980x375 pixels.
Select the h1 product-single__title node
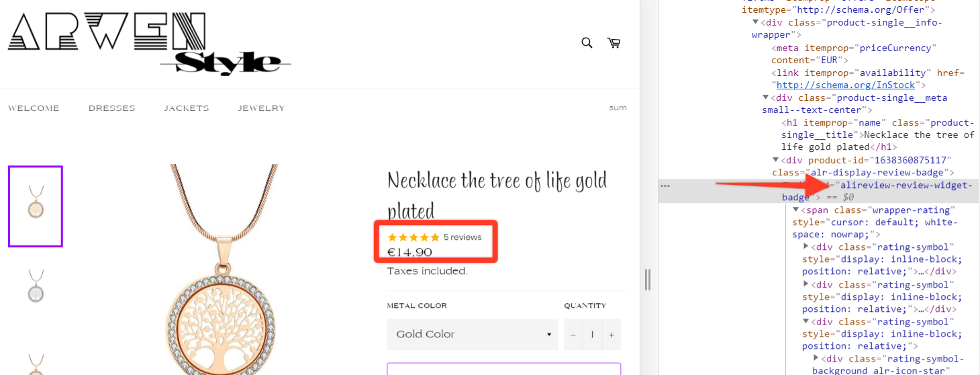click(x=878, y=135)
